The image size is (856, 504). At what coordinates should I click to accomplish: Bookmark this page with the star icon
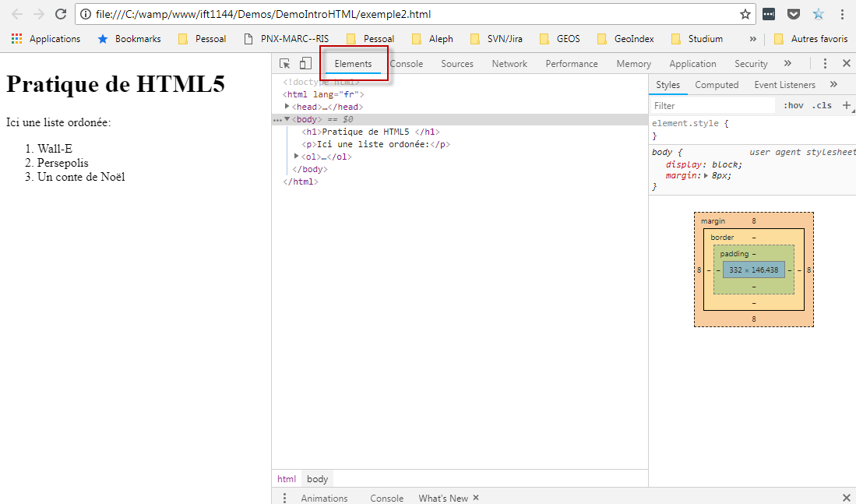745,14
